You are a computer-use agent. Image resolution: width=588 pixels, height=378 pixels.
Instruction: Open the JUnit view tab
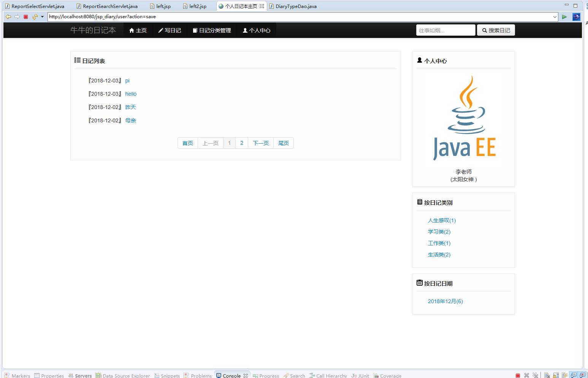360,375
